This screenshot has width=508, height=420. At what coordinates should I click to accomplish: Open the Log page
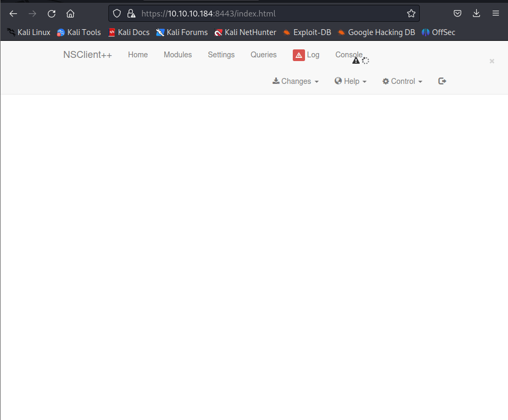[x=313, y=55]
